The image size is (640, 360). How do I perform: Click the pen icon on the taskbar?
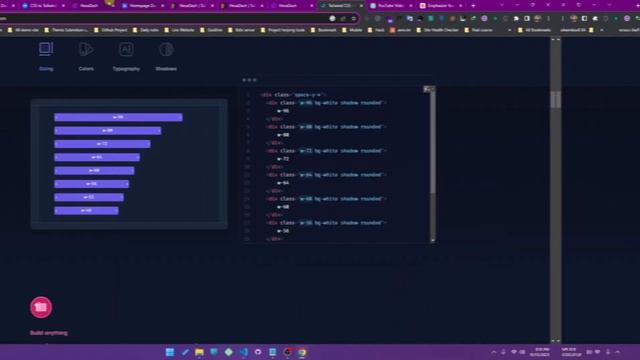(185, 352)
